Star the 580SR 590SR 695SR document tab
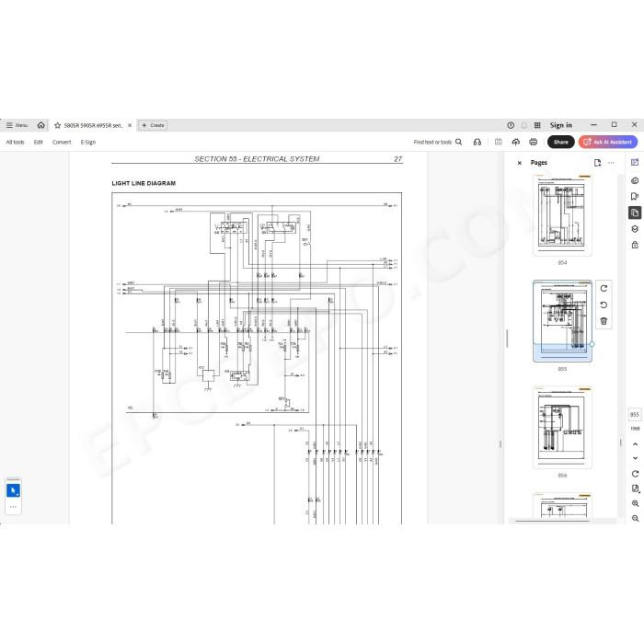The width and height of the screenshot is (644, 644). coord(57,125)
